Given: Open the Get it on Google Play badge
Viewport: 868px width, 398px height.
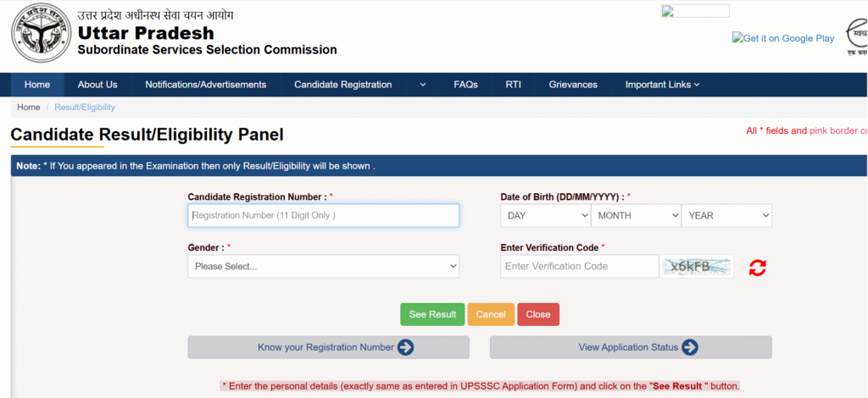Looking at the screenshot, I should coord(783,38).
